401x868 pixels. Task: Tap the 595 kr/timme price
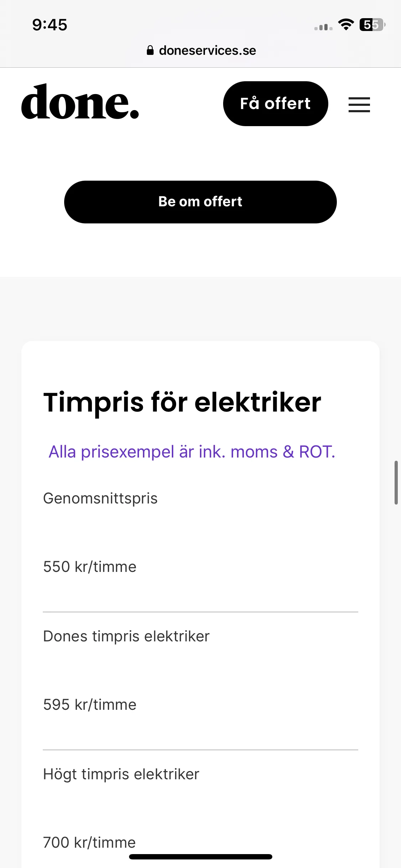point(90,704)
